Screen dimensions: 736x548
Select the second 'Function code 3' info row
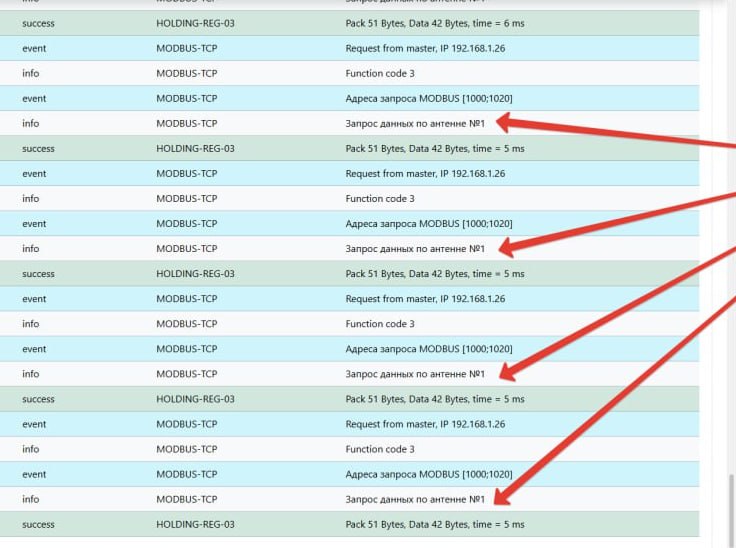(x=380, y=198)
